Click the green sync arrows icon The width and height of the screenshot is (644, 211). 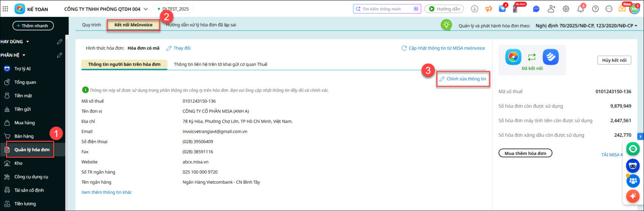[532, 57]
